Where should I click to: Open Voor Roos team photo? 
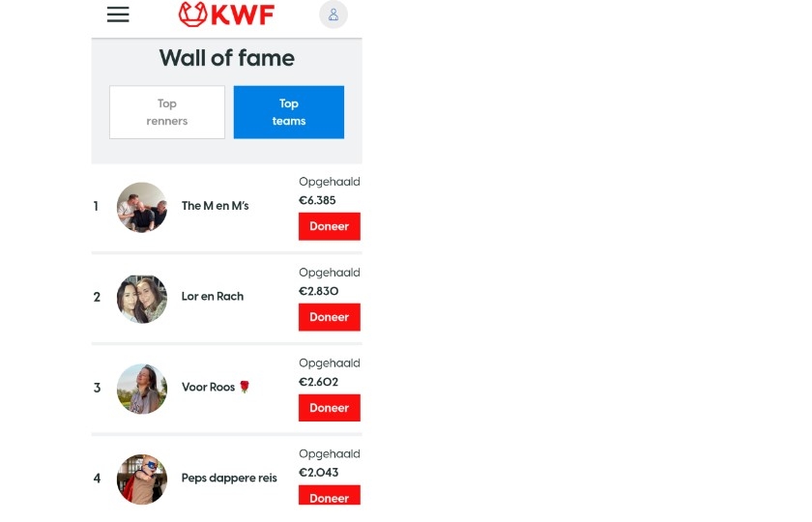142,389
